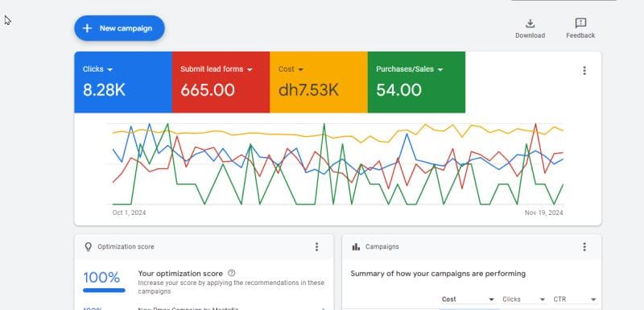Click the campaigns performance summary text
The image size is (644, 310).
[x=438, y=274]
